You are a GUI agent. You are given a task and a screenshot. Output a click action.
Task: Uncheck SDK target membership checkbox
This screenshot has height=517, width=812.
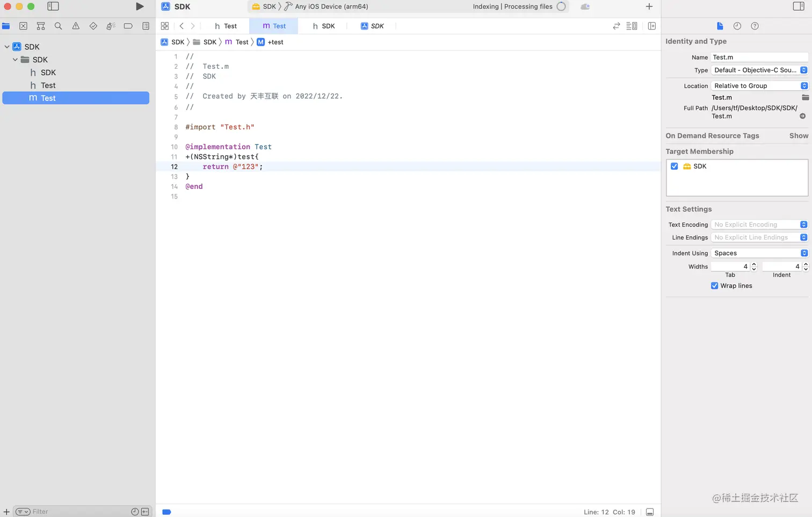675,166
